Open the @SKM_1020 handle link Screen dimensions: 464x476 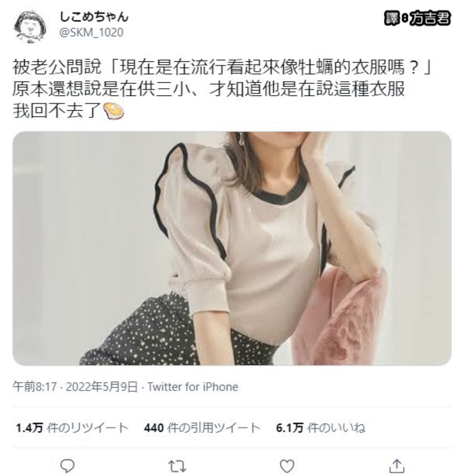tap(91, 32)
